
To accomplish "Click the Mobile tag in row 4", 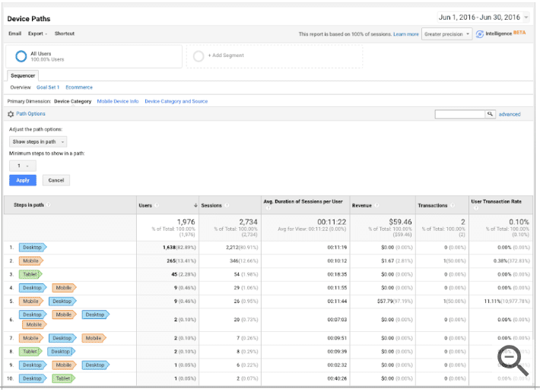I will [64, 288].
